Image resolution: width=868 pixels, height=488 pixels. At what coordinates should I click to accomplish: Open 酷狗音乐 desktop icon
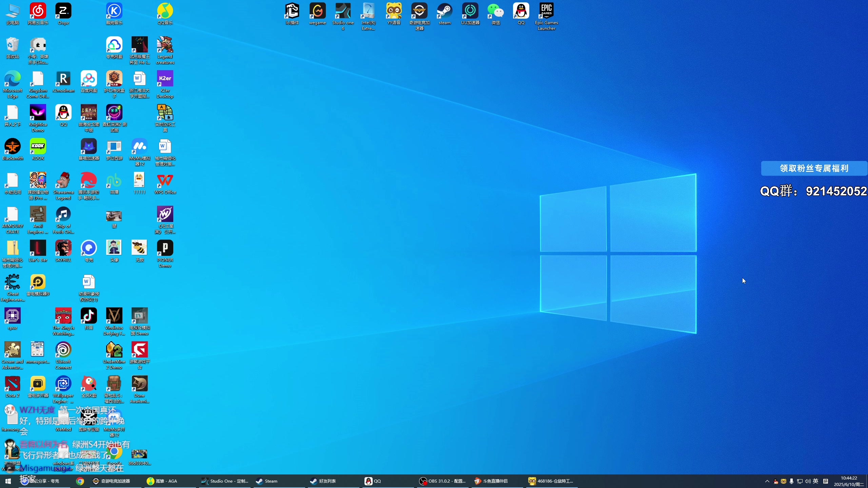pos(114,14)
